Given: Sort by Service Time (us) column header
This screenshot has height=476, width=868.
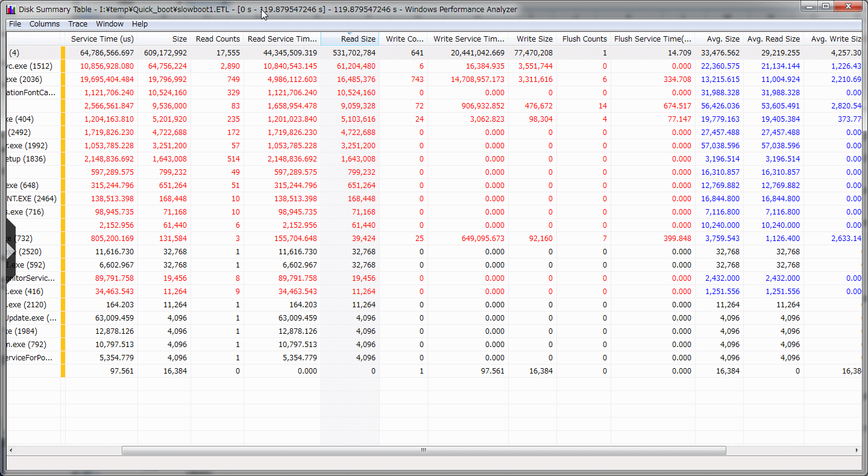Looking at the screenshot, I should click(x=102, y=39).
